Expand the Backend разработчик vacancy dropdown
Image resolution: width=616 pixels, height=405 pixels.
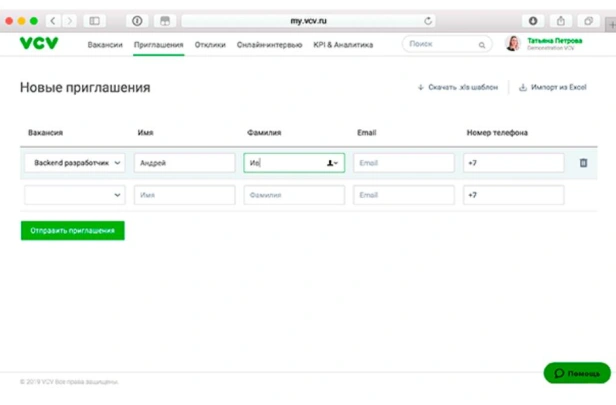point(75,163)
